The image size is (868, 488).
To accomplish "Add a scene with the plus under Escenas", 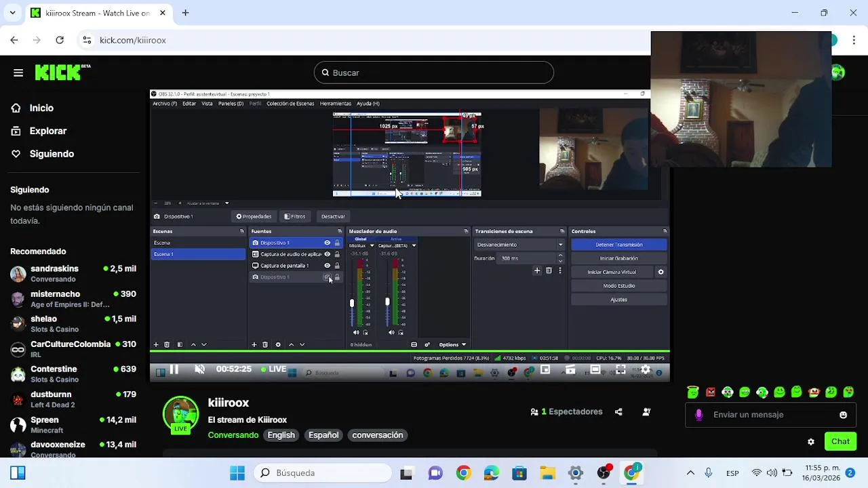I will click(x=156, y=344).
